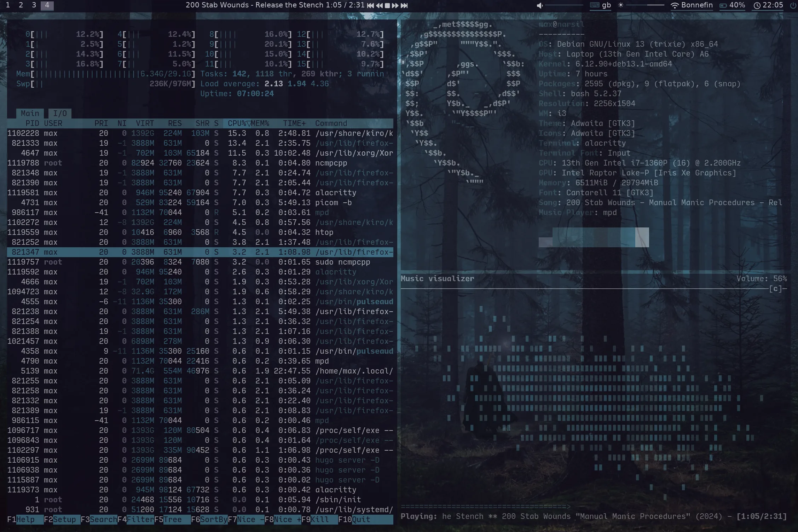
Task: Select the htop process row PID 1119559
Action: [200, 232]
